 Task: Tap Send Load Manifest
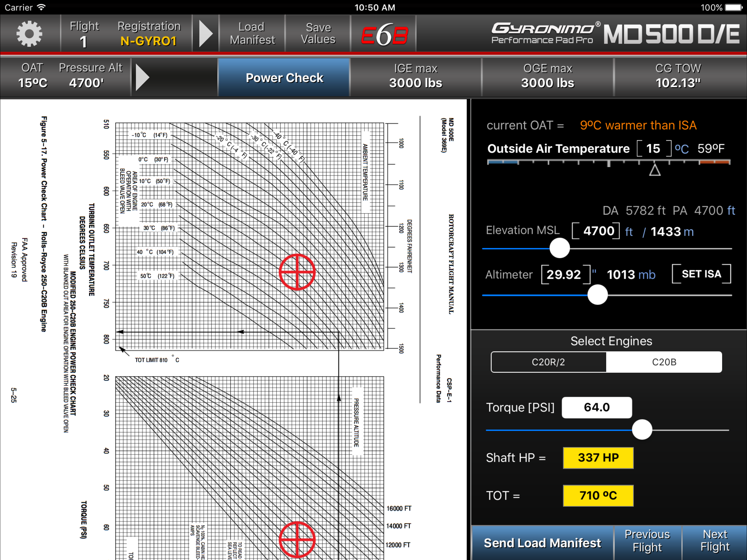[542, 543]
